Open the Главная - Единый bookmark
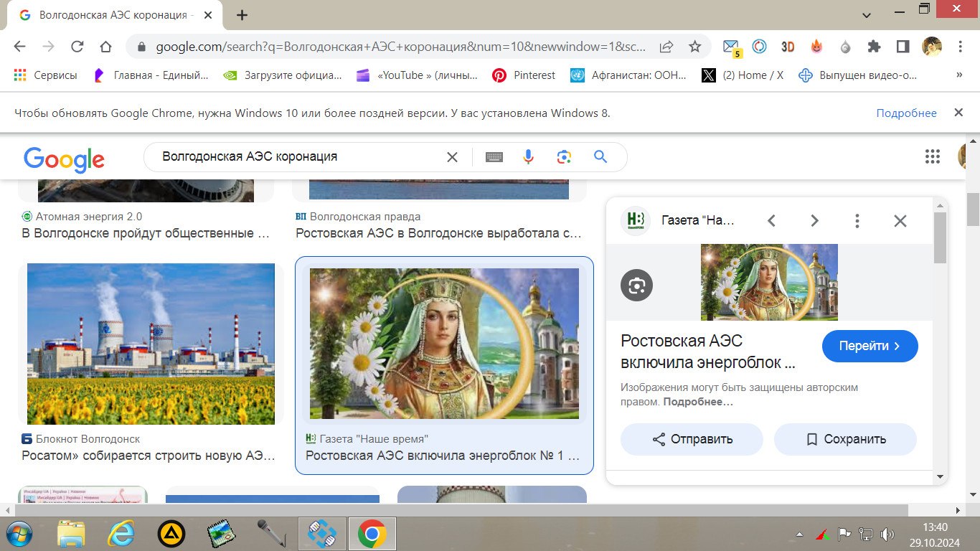980x551 pixels. (151, 75)
